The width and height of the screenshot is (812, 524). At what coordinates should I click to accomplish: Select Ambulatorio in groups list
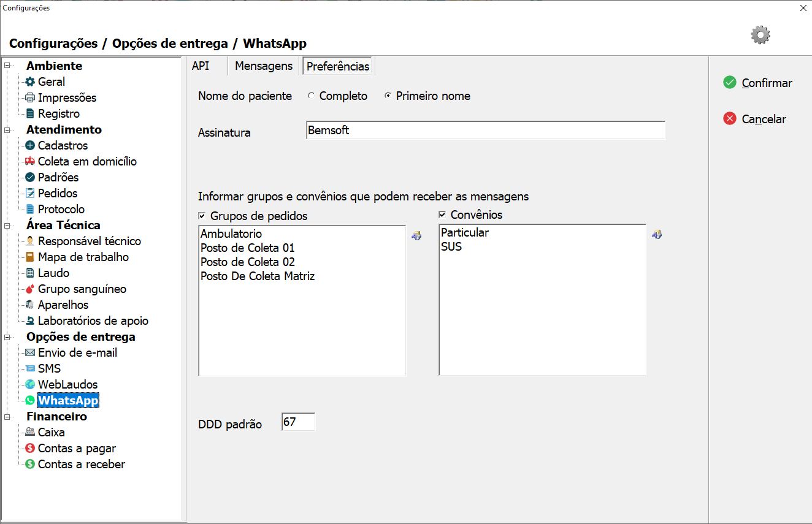tap(231, 234)
